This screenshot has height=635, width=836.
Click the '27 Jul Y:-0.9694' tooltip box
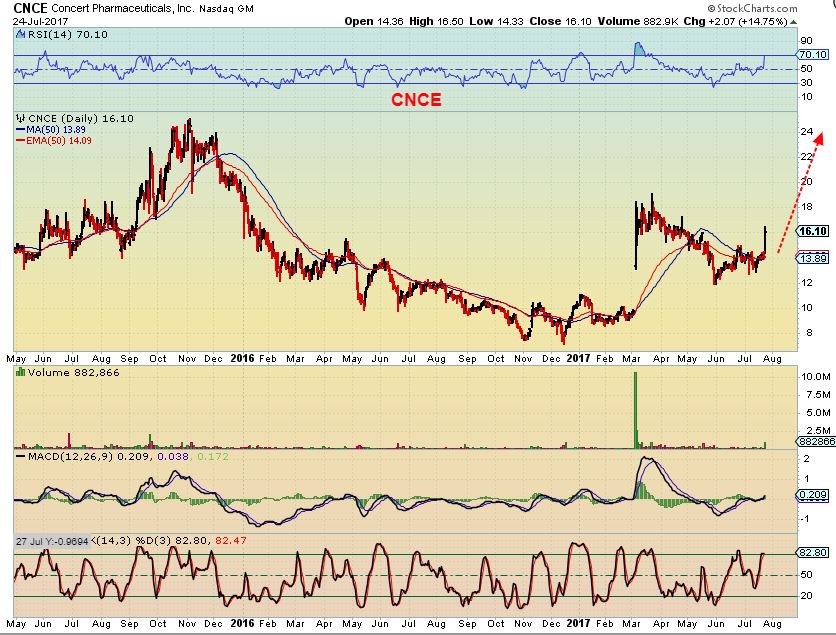(x=52, y=541)
